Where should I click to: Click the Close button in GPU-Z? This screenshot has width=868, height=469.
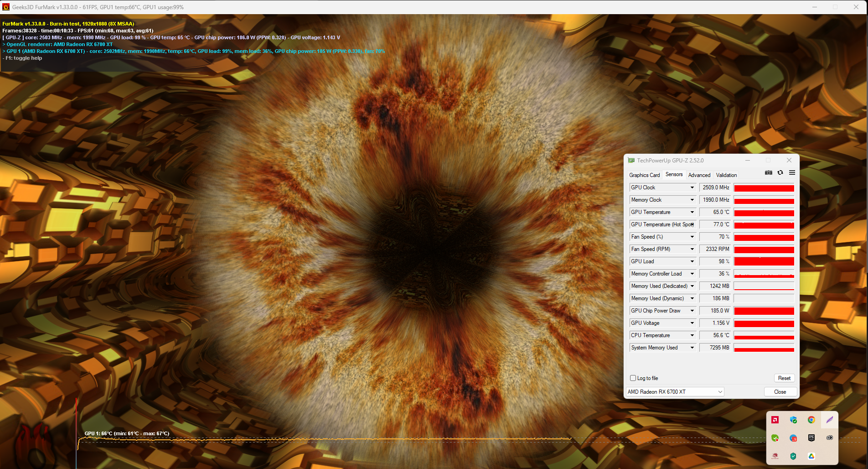tap(780, 392)
